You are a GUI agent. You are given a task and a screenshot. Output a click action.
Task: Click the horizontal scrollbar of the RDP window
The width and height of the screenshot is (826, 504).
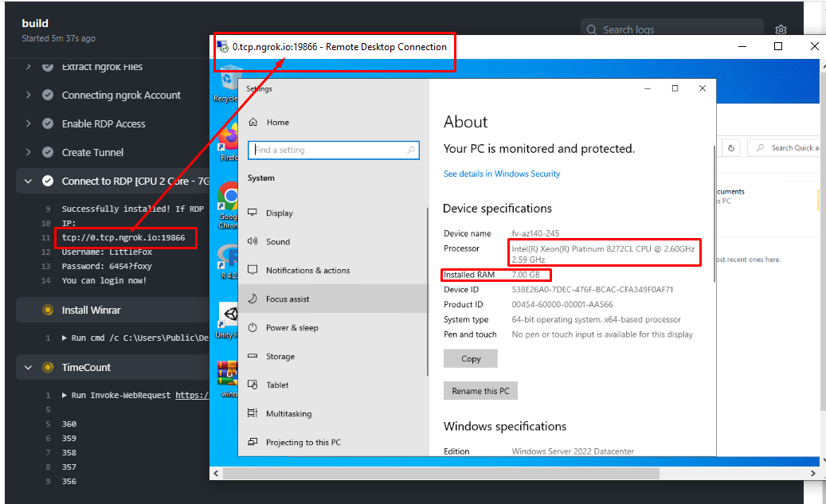pos(441,474)
